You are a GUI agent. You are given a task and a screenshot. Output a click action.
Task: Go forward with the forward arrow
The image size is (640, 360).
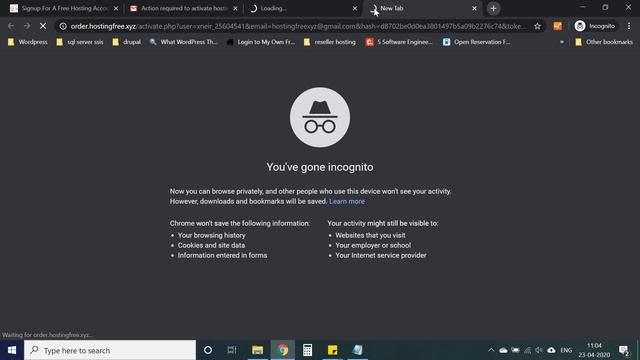point(27,26)
